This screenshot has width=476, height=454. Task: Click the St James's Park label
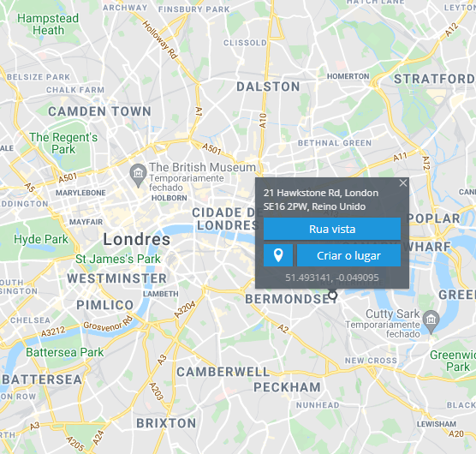pyautogui.click(x=118, y=259)
